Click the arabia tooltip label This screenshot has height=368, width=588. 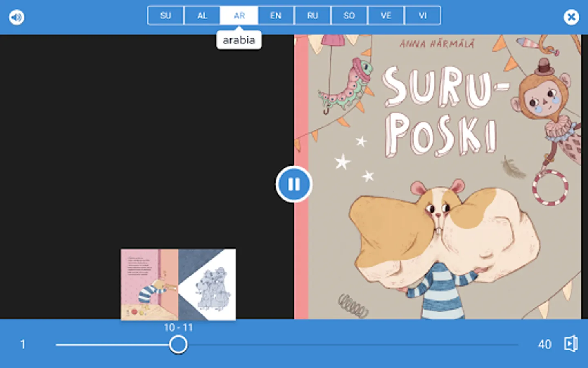point(239,40)
